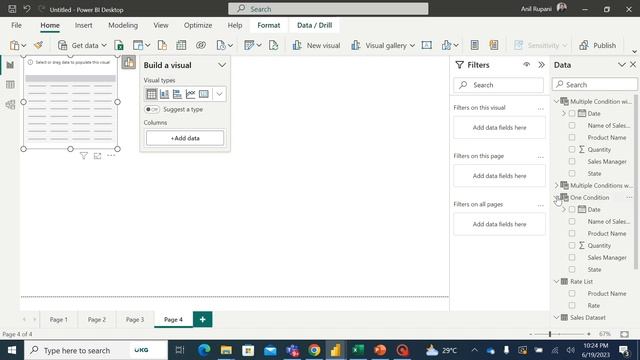Close the Data pane with the X
This screenshot has height=360, width=640.
pyautogui.click(x=633, y=65)
